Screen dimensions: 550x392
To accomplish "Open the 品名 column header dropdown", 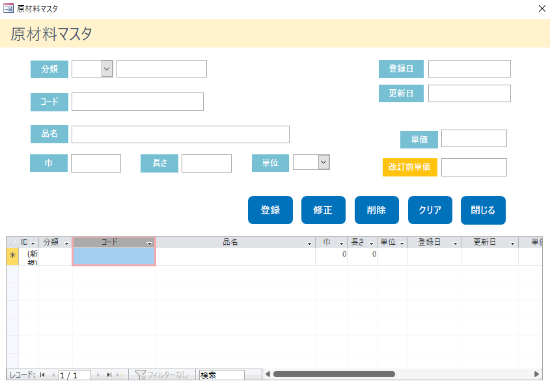I will pyautogui.click(x=309, y=243).
